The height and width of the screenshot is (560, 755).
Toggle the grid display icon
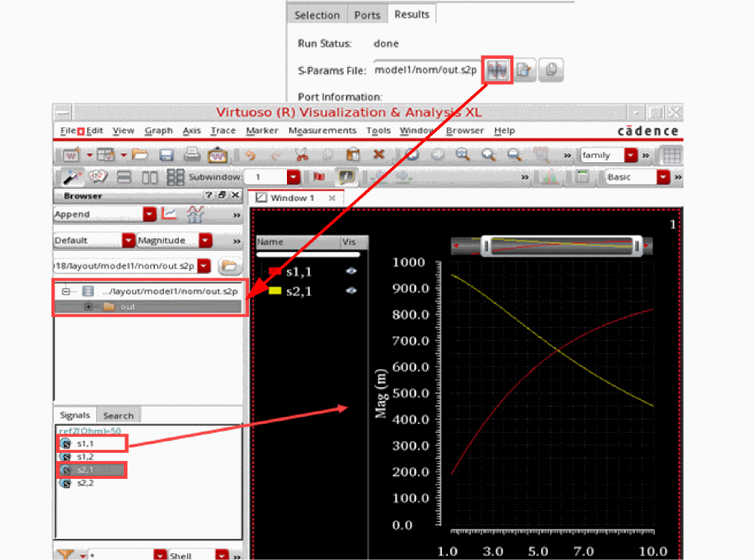click(671, 156)
